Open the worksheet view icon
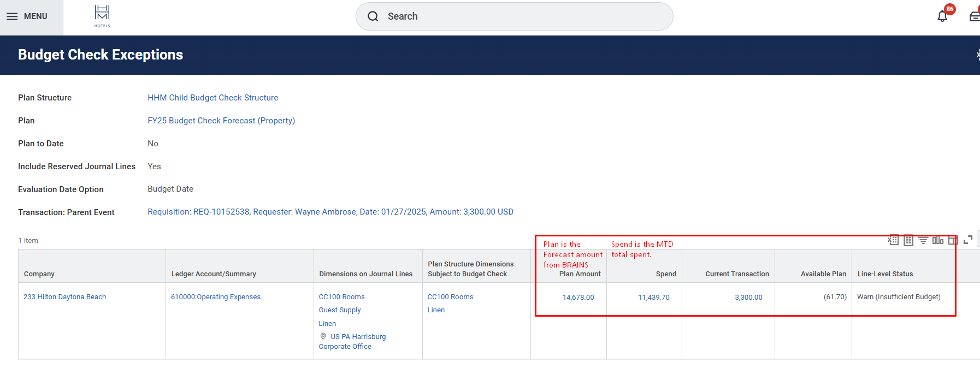 908,240
